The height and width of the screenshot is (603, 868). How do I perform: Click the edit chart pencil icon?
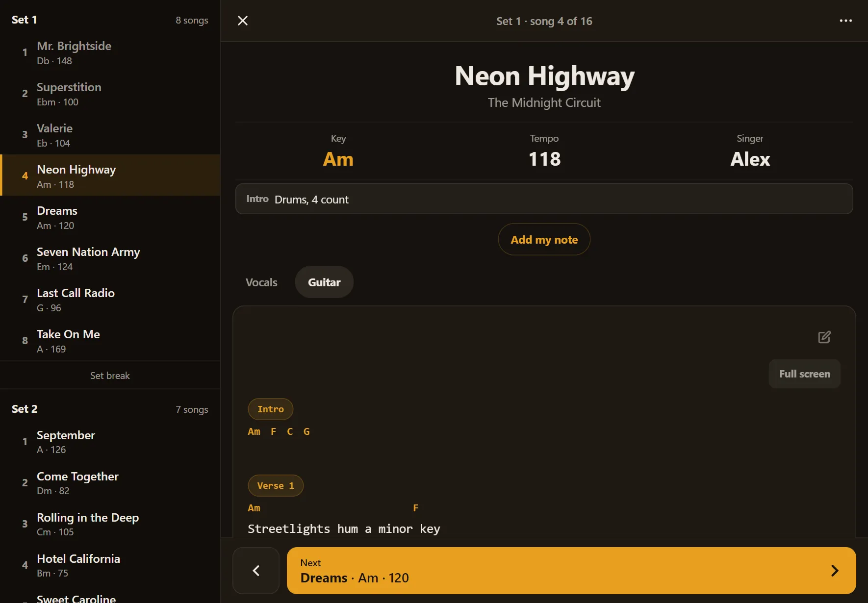pos(824,337)
